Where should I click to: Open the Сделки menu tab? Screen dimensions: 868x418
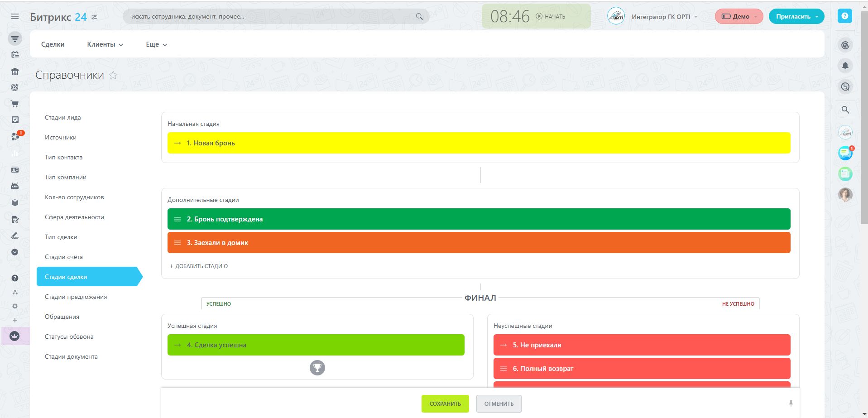coord(53,44)
